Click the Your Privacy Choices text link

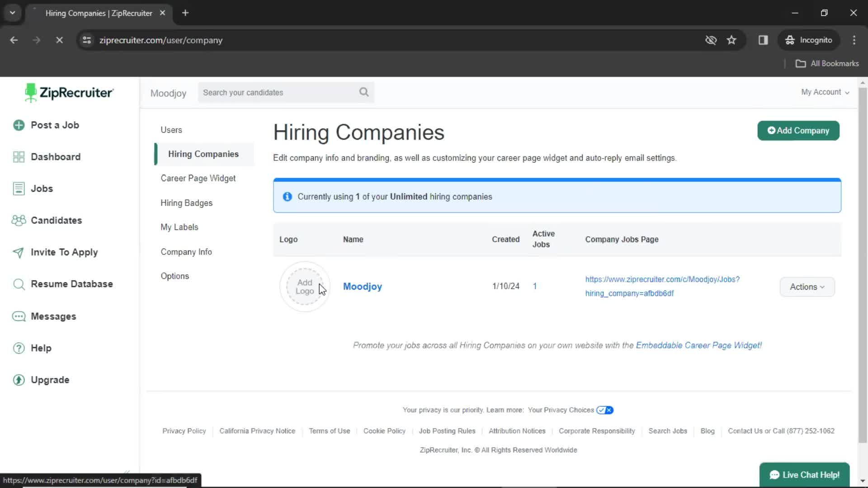click(561, 410)
